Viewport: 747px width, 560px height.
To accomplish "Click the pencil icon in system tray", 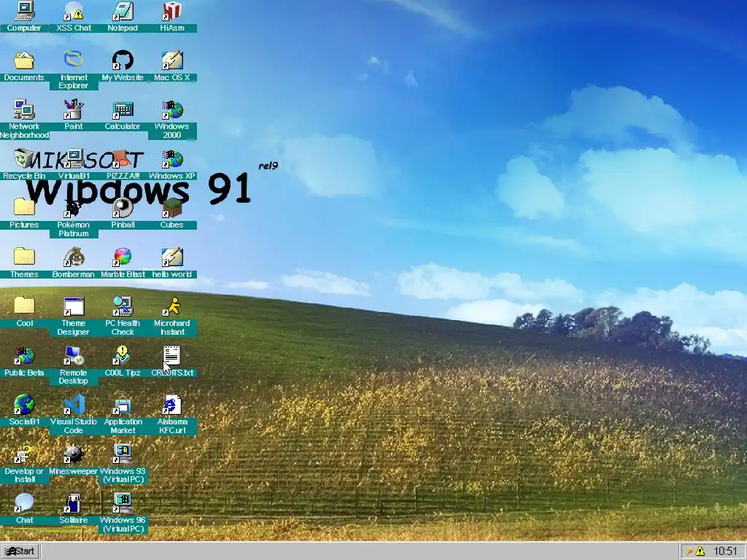I will click(x=689, y=551).
